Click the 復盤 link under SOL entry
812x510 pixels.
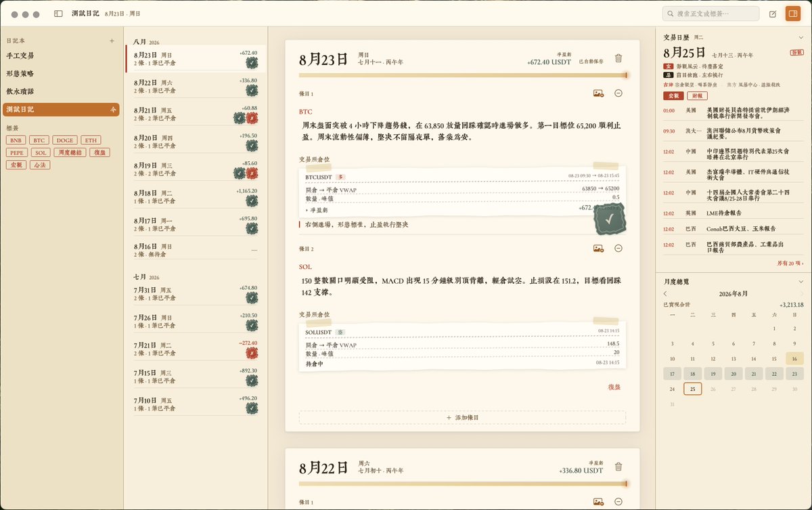tap(614, 387)
